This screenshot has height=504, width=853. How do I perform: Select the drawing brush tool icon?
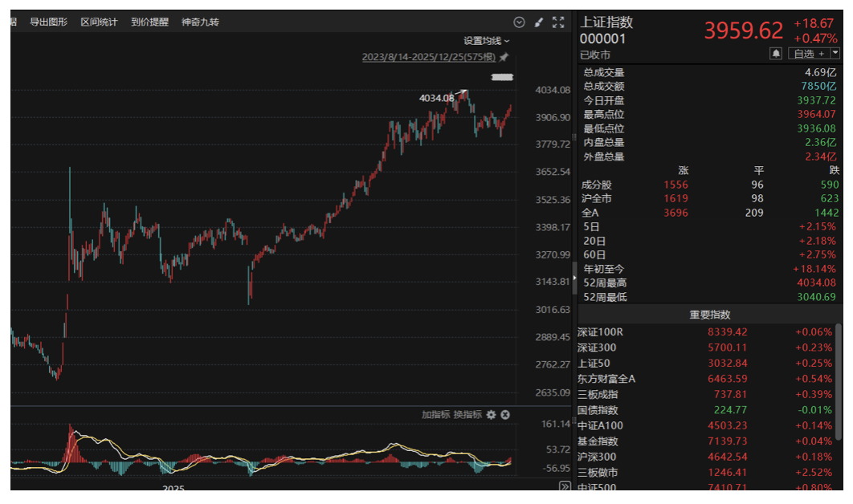click(539, 22)
